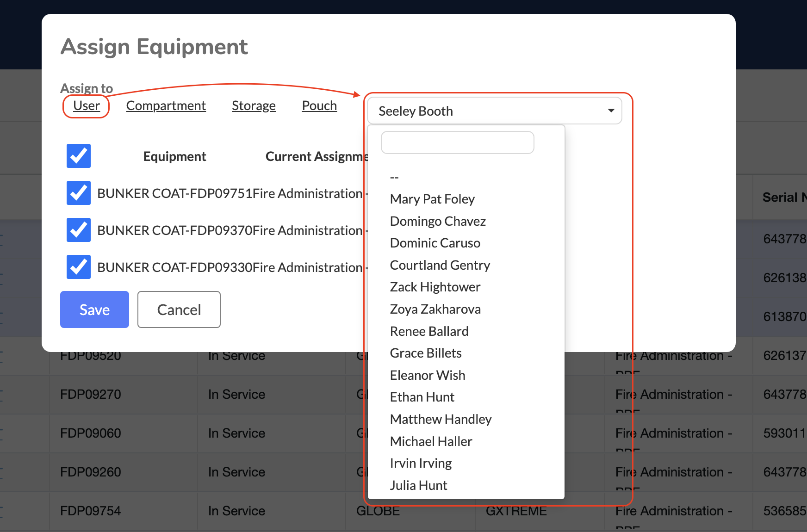Image resolution: width=807 pixels, height=532 pixels.
Task: Switch to Compartment assign option
Action: point(166,106)
